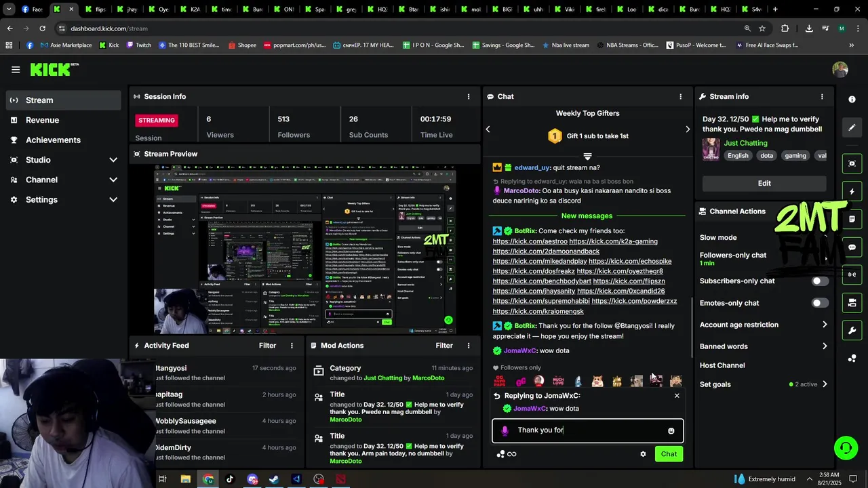Image resolution: width=868 pixels, height=488 pixels.
Task: Click the Just Chatting category link
Action: 745,143
